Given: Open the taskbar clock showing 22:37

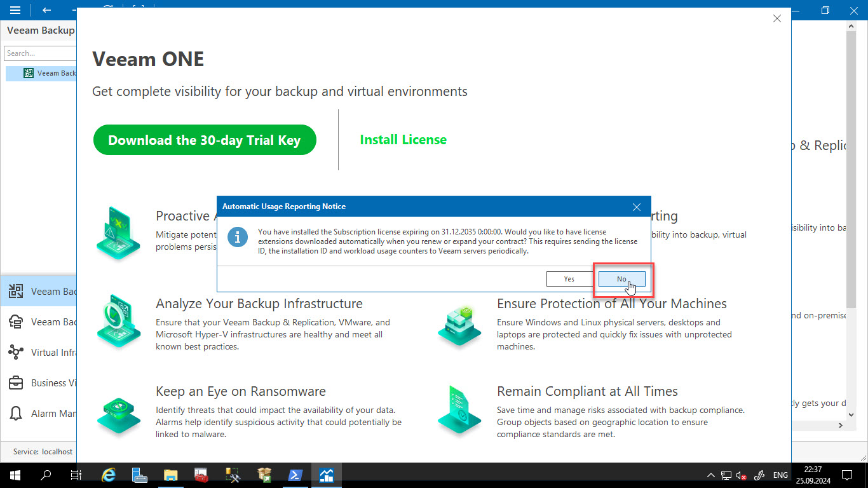Looking at the screenshot, I should [813, 475].
